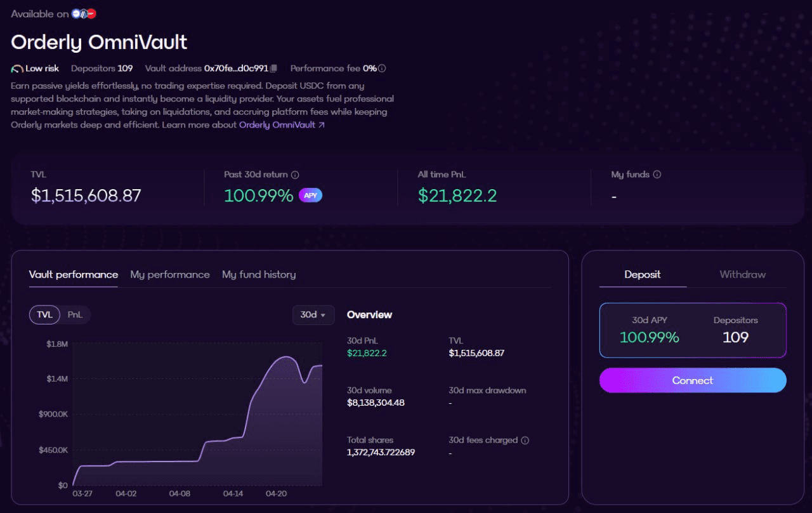Click the 04-20 date on chart axis

(277, 493)
